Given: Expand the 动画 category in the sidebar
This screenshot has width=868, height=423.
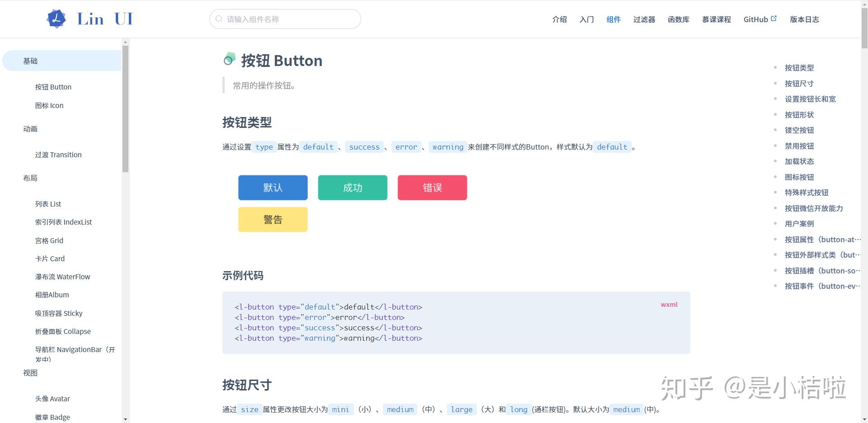Looking at the screenshot, I should [x=30, y=129].
